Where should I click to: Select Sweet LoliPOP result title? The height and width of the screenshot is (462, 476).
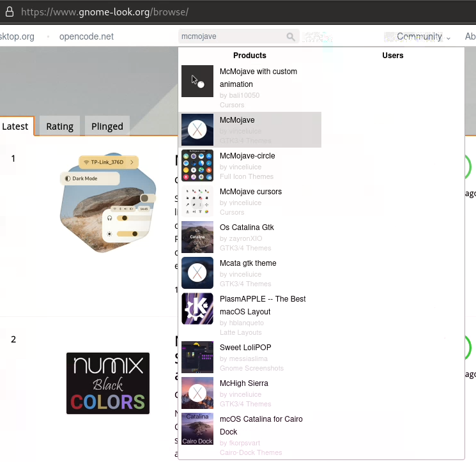pos(245,348)
